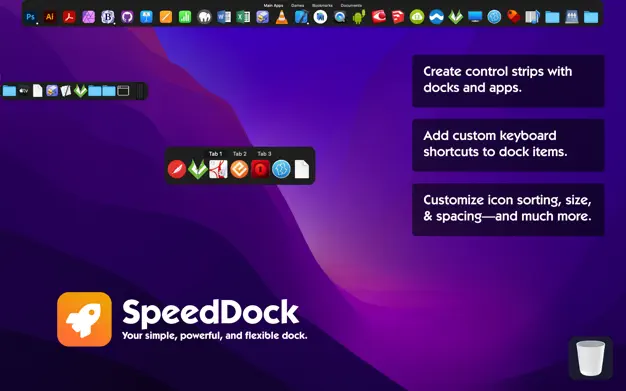The height and width of the screenshot is (391, 626).
Task: Open the red keyhole icon in tabbed dock
Action: pos(260,169)
